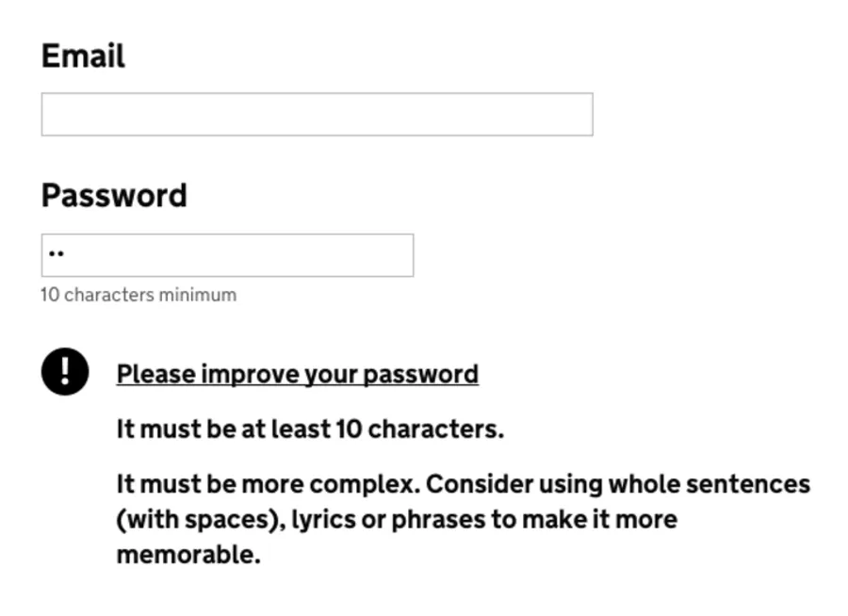848x616 pixels.
Task: Click the Email field label
Action: tap(83, 56)
